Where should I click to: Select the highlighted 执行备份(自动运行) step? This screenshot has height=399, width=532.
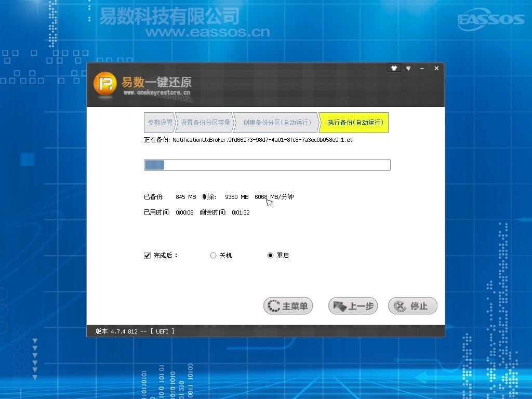(354, 123)
